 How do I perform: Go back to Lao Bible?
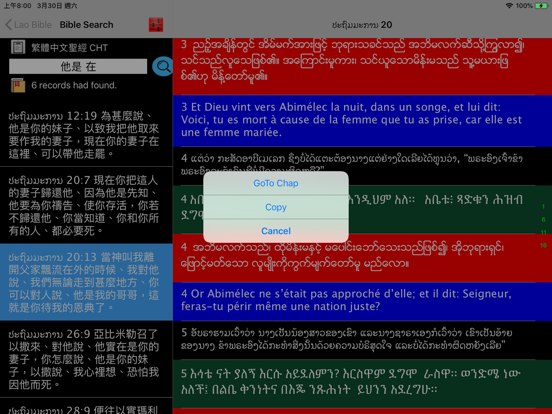tap(29, 25)
